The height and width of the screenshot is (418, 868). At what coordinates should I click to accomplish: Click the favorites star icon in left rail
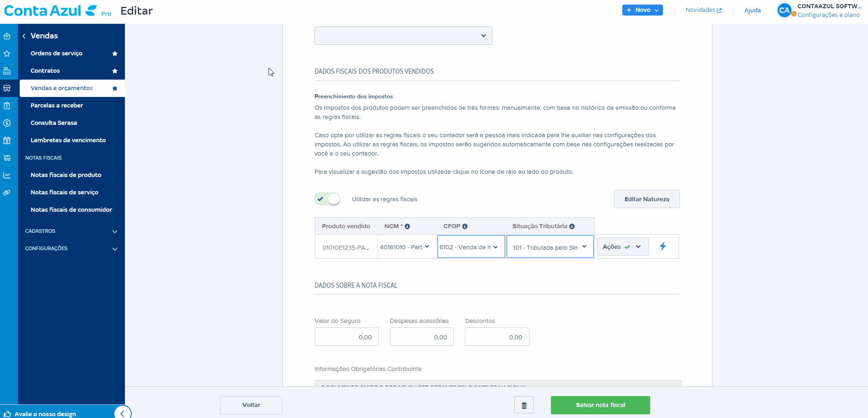pyautogui.click(x=7, y=54)
